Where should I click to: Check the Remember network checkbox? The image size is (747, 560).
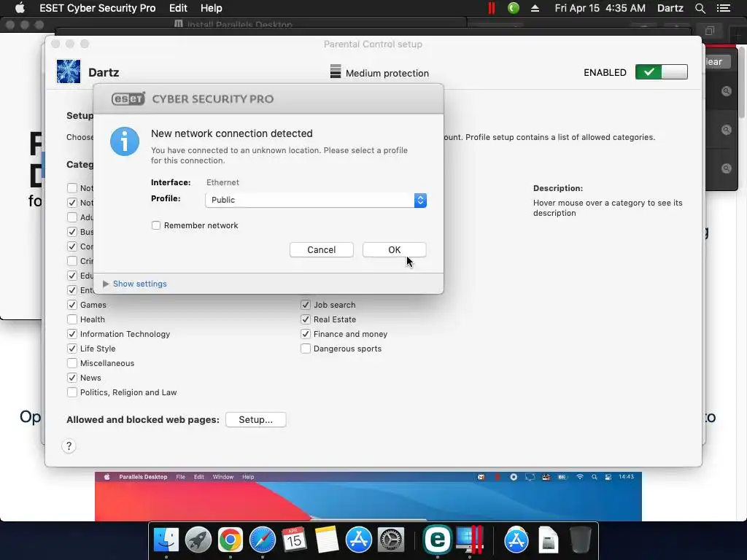[x=156, y=225]
